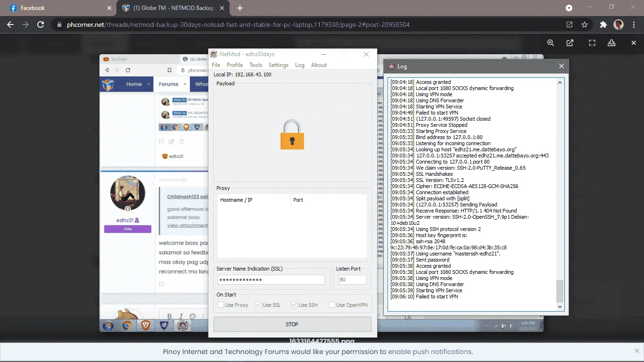Image resolution: width=644 pixels, height=362 pixels.
Task: Click the trash delete icon under post
Action: click(x=182, y=141)
